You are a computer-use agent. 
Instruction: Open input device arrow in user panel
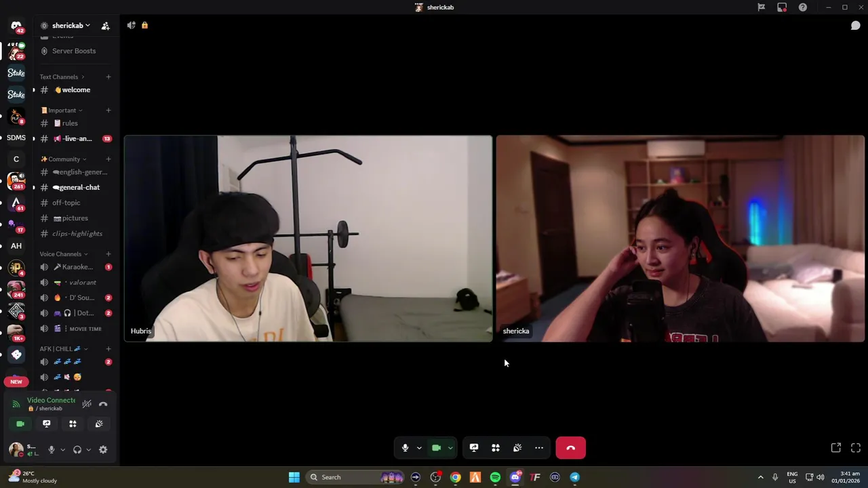[x=62, y=449]
